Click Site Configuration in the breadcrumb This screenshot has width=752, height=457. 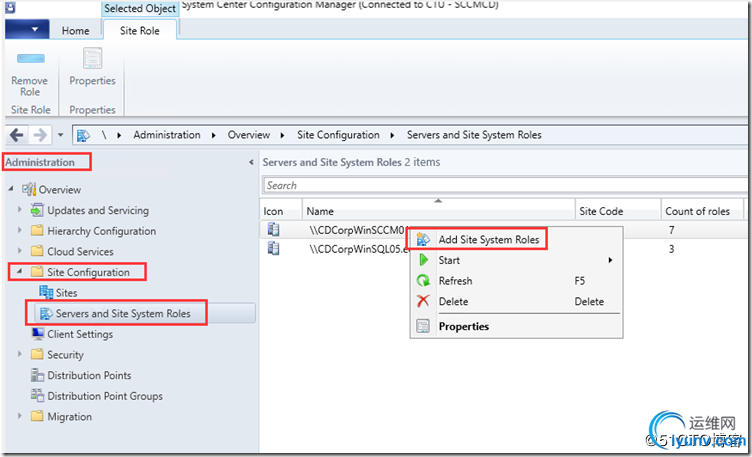338,135
